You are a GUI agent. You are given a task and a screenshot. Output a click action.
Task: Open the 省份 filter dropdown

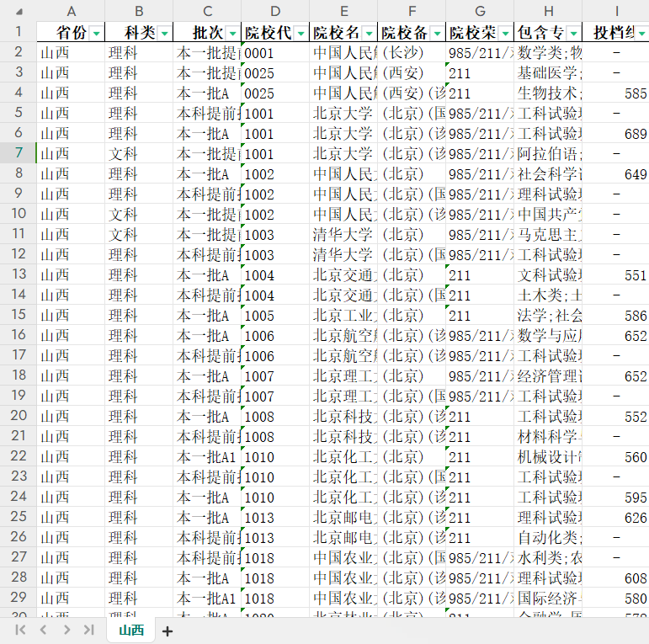(x=97, y=33)
